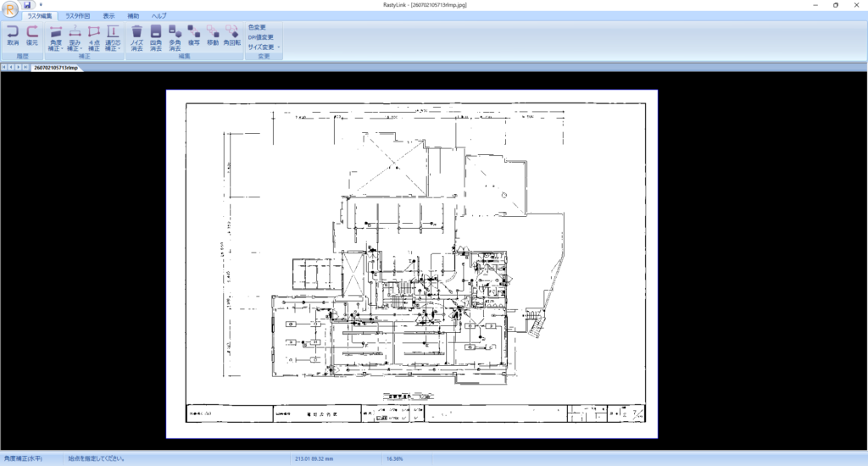Activate the 複写 copy tool

pos(194,35)
